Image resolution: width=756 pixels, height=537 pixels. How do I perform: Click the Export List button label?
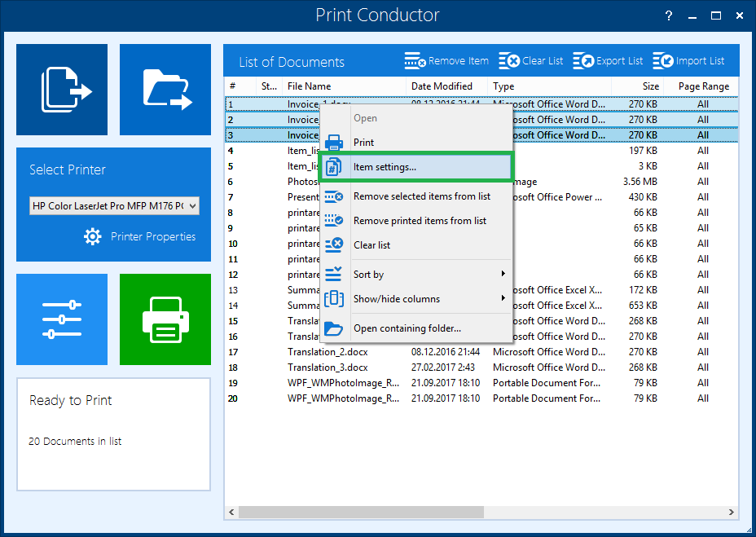tap(620, 61)
